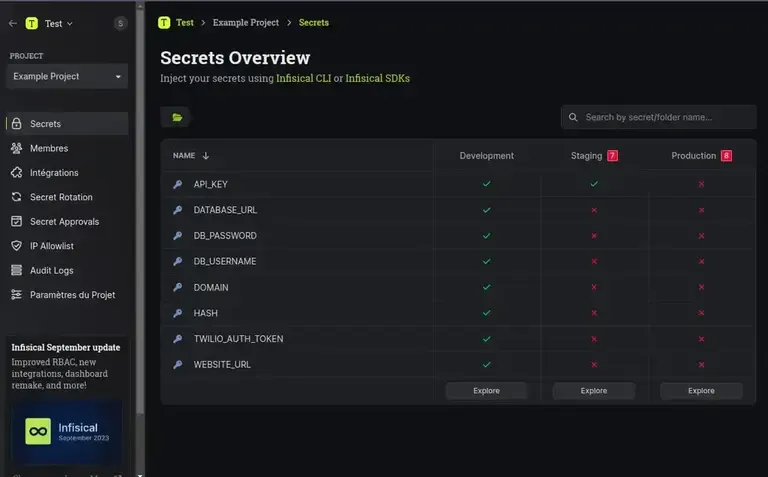Screen dimensions: 768x477
Task: Click the Production cross for HASH
Action: (x=701, y=313)
